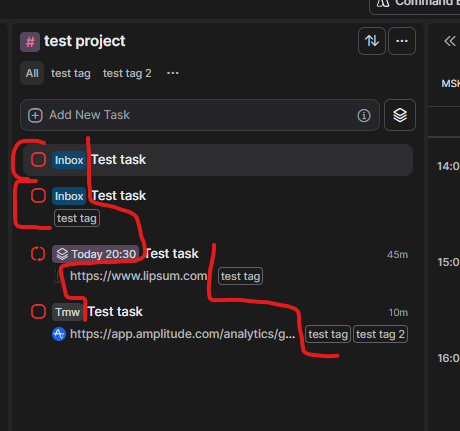Viewport: 460px width, 431px height.
Task: Click the plus icon in Add New Task
Action: click(35, 115)
